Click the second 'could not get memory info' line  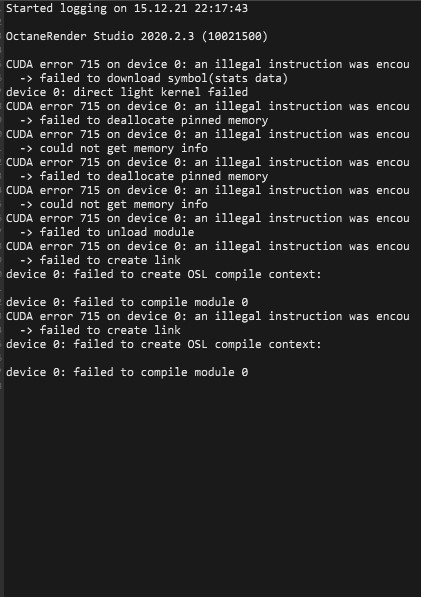coord(114,204)
